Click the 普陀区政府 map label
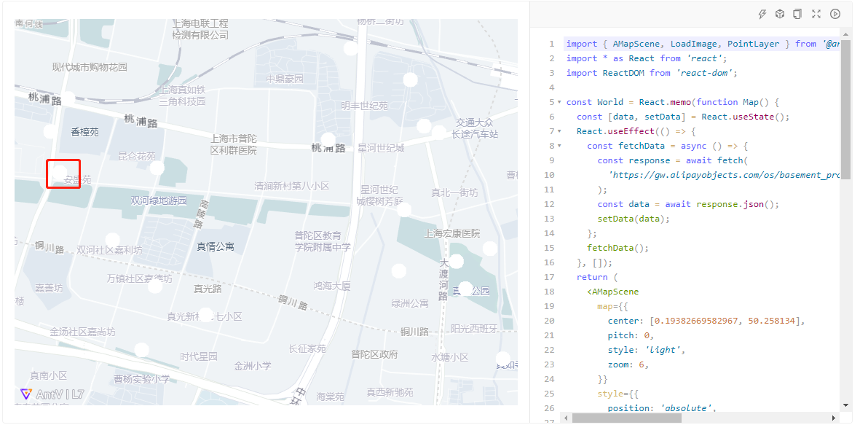 tap(374, 354)
